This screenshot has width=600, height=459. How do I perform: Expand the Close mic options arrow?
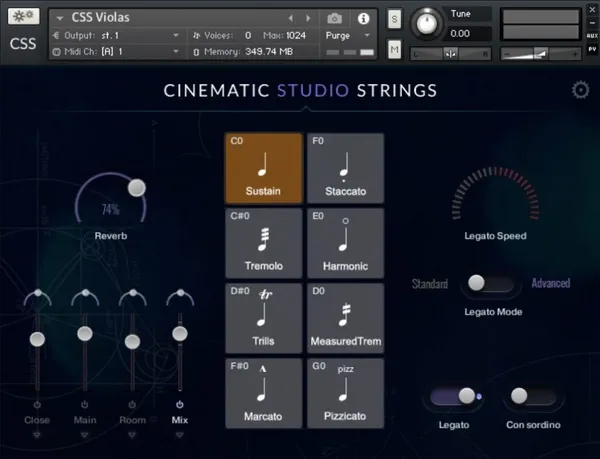point(37,435)
